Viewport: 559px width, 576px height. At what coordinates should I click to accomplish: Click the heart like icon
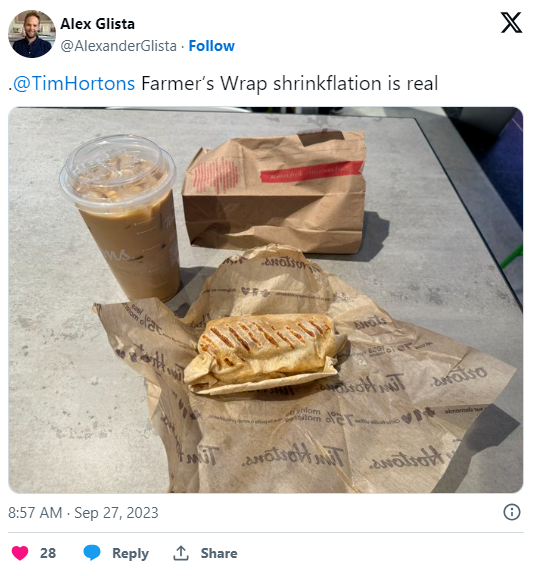pos(20,553)
